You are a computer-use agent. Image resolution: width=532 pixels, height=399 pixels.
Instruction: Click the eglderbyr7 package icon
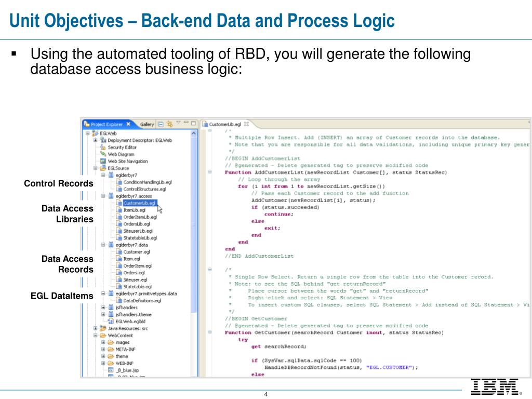111,175
